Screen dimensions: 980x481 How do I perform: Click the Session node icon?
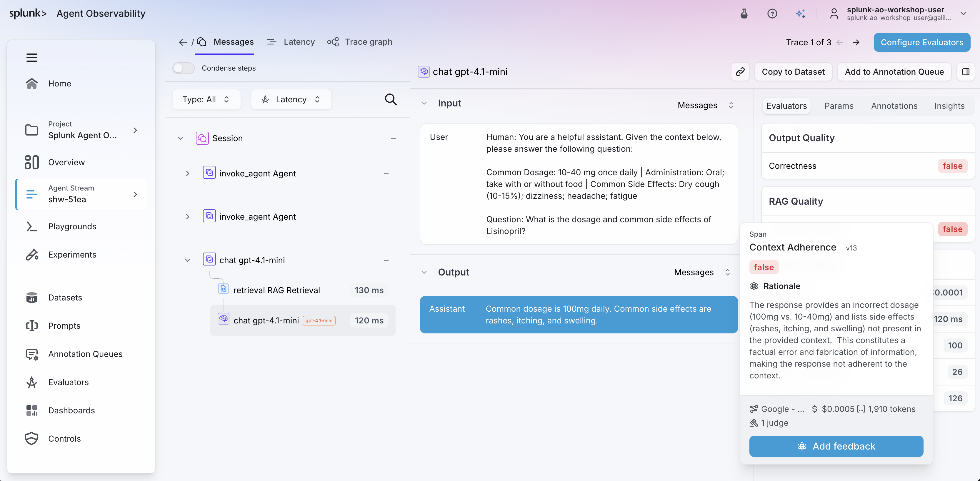(202, 138)
